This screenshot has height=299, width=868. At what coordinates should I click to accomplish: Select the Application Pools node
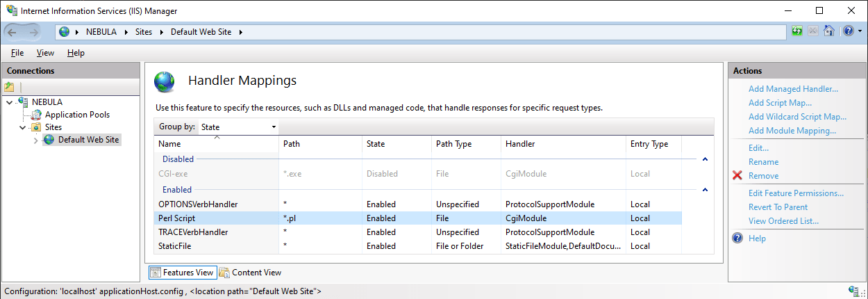coord(77,115)
